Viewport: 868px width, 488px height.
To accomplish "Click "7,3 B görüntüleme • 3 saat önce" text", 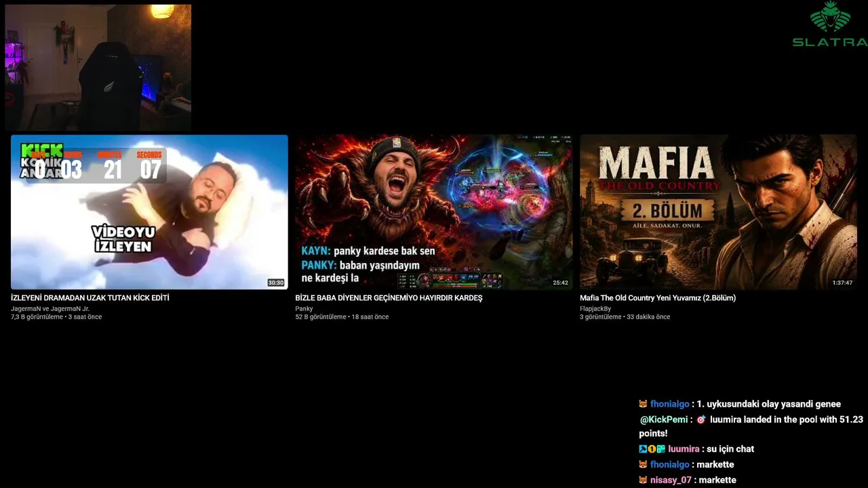I will (x=56, y=317).
